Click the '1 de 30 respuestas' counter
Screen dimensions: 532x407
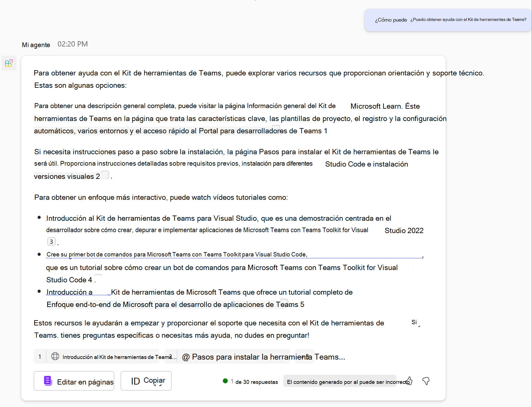pos(254,382)
